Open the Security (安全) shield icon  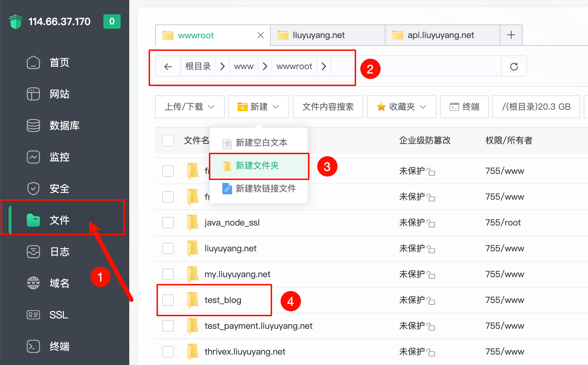coord(33,189)
